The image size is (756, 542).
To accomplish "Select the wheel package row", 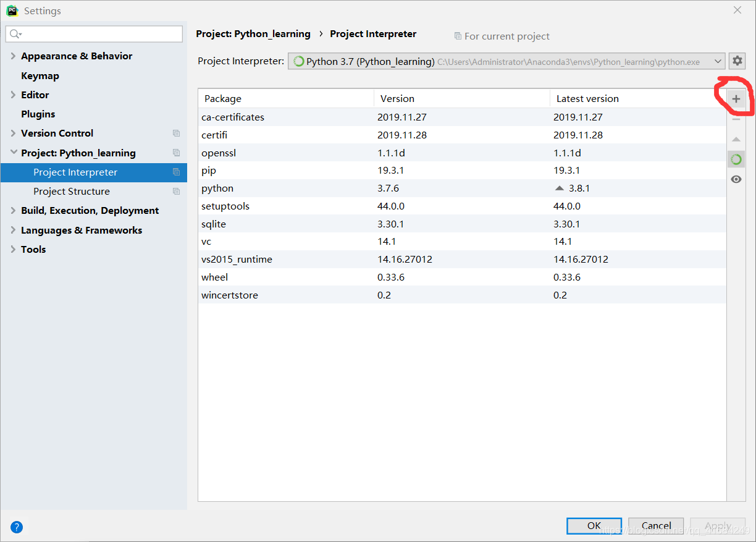I will coord(462,277).
